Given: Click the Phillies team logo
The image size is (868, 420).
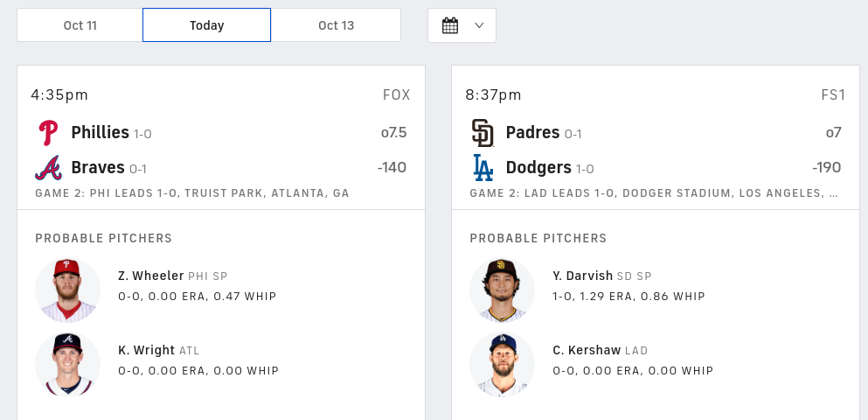Looking at the screenshot, I should coord(48,133).
